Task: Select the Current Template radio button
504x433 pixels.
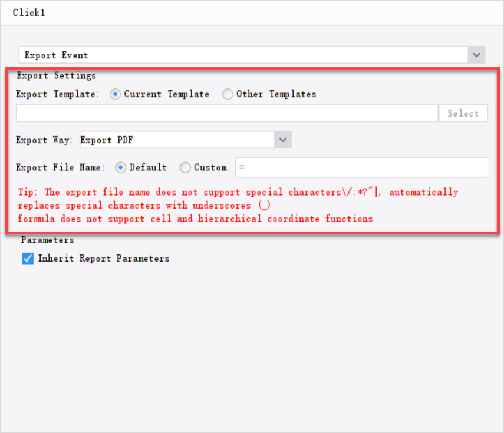Action: coord(116,94)
